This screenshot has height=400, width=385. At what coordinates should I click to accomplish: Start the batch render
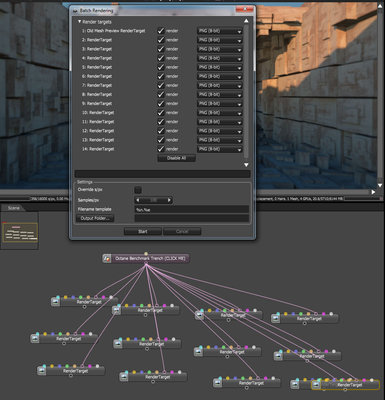coord(143,231)
